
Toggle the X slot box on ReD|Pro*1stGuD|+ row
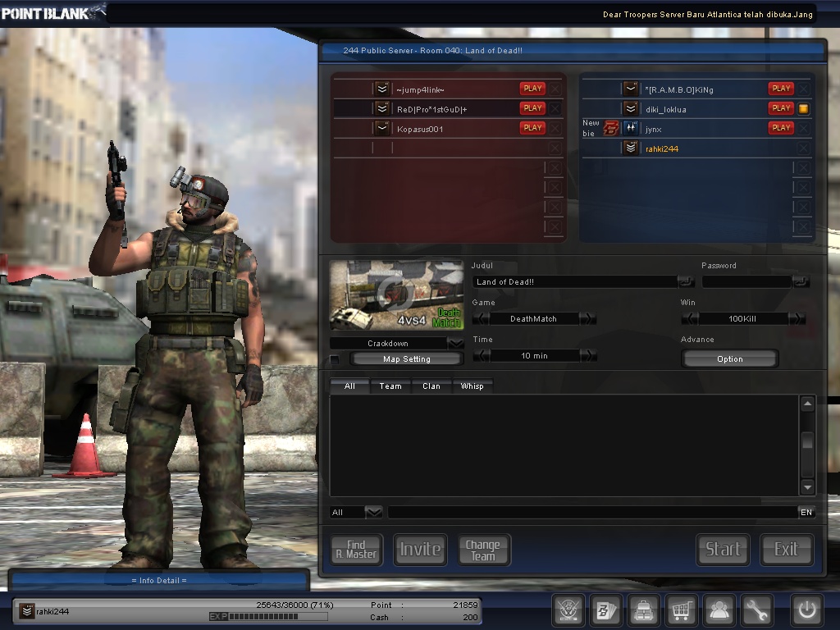click(x=555, y=109)
